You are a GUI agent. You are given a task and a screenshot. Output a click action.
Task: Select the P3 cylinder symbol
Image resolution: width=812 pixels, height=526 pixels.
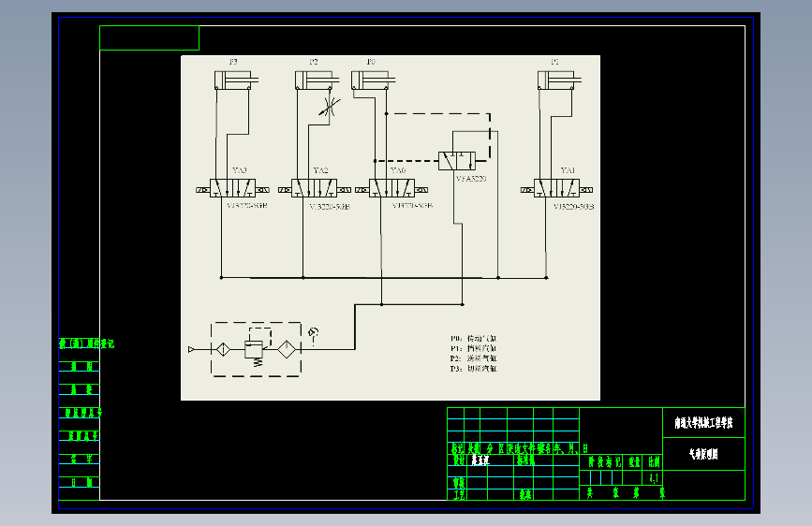[x=236, y=80]
